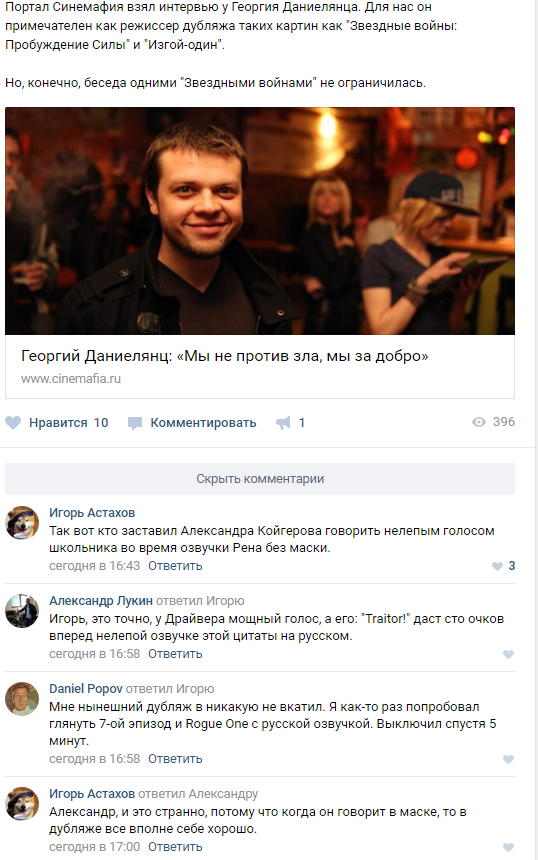Screen dimensions: 538x860
Task: Like Александр Лукин's comment heart
Action: click(x=508, y=654)
